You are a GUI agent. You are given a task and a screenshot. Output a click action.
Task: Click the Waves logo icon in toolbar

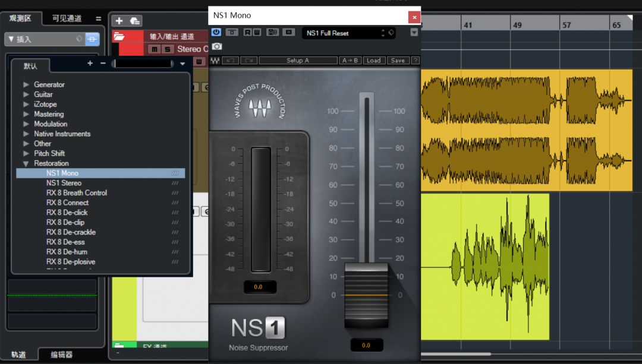215,61
